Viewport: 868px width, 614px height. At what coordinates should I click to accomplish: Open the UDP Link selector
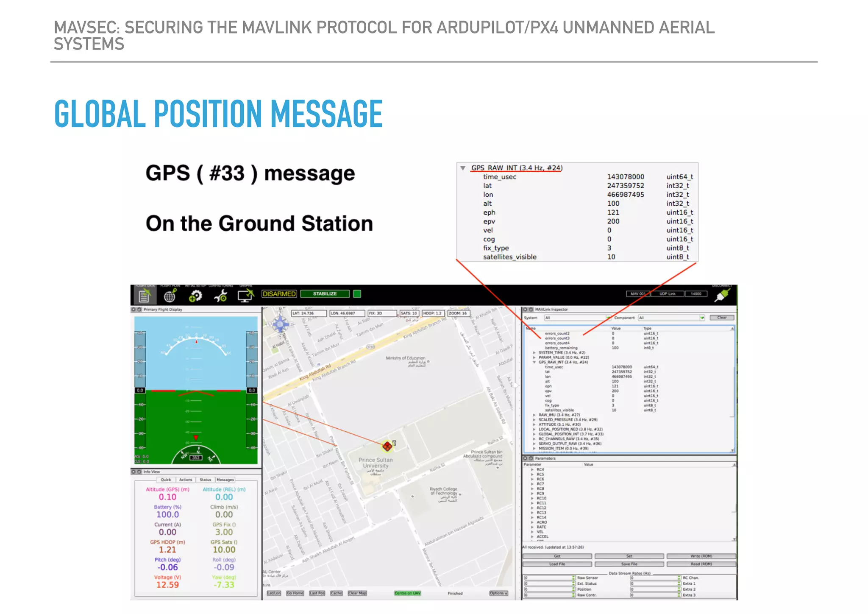(668, 294)
